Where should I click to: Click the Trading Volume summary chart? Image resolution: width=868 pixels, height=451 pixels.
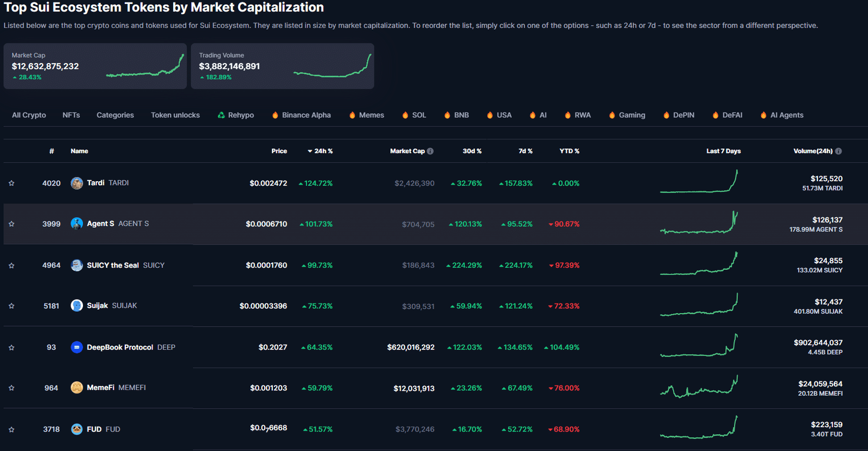[332, 66]
